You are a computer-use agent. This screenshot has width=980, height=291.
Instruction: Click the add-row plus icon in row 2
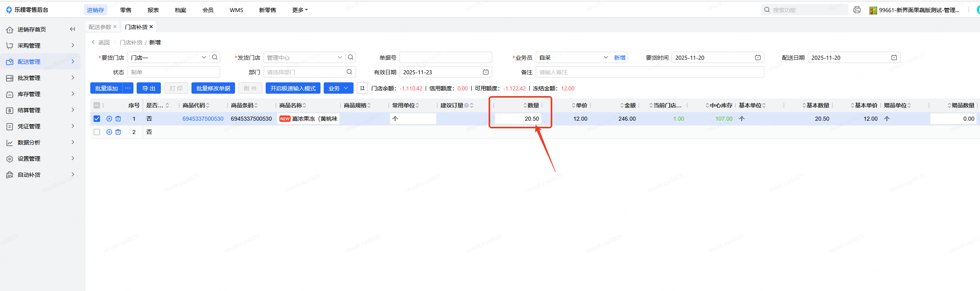point(109,132)
